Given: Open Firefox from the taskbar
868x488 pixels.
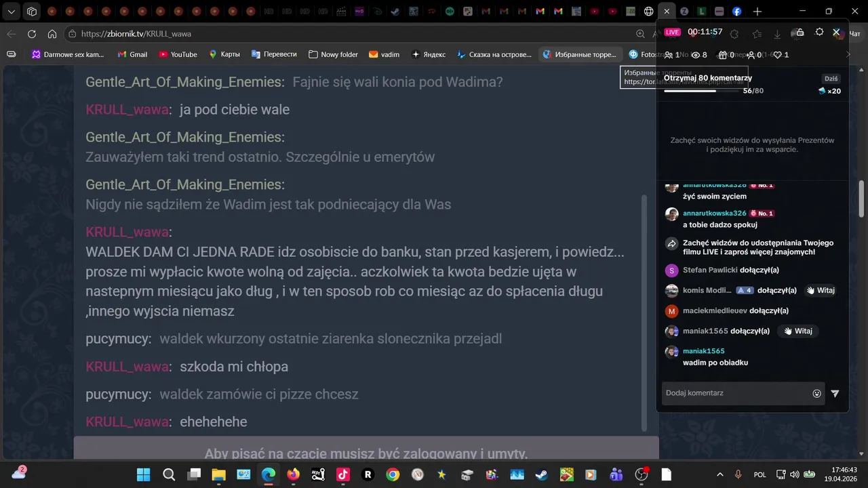Looking at the screenshot, I should 293,474.
